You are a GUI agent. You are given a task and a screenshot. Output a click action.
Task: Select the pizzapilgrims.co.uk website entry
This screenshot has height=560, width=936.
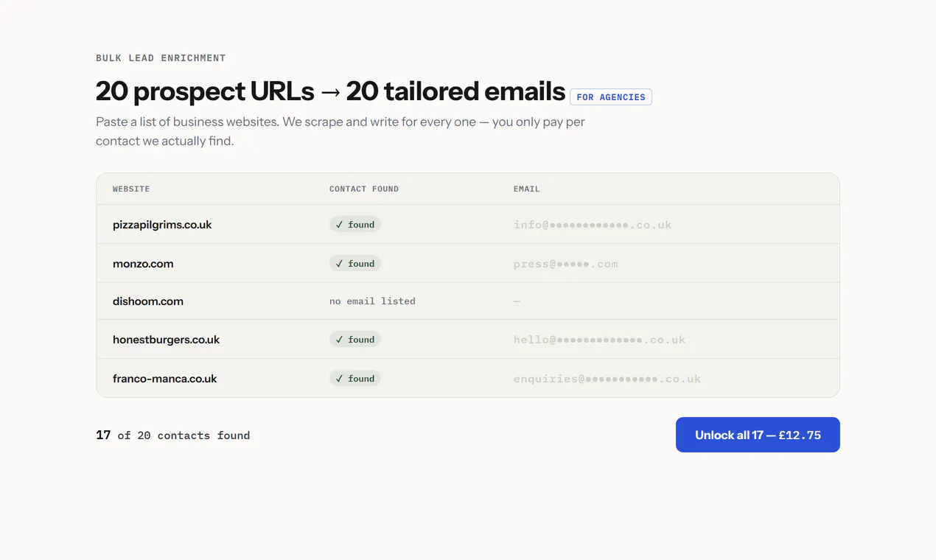point(162,225)
